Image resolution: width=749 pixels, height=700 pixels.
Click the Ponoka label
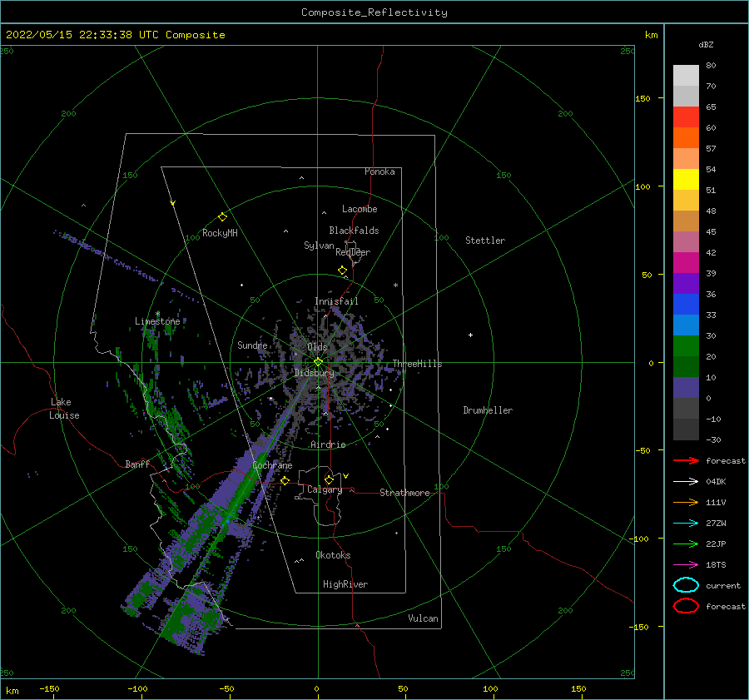click(x=379, y=171)
